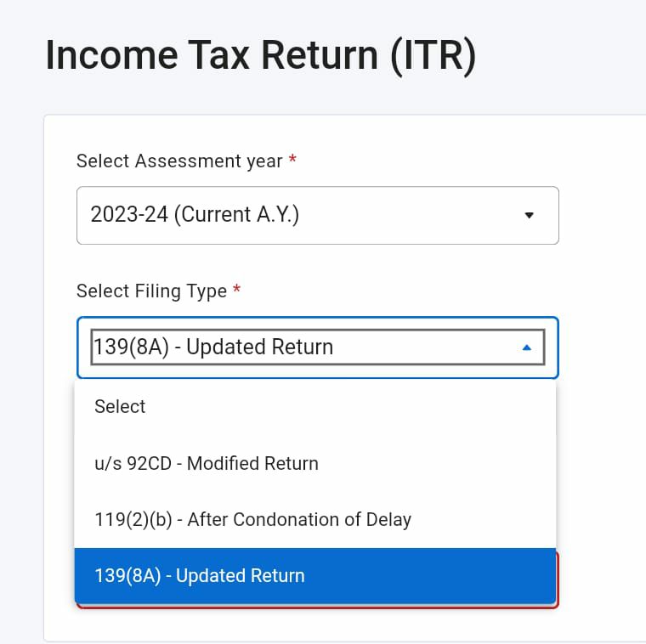The image size is (646, 644).
Task: Click blank card area right of the dropdowns
Action: click(x=602, y=340)
